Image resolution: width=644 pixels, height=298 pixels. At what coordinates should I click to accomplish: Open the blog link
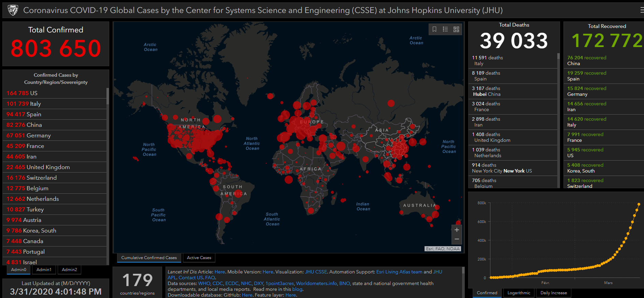click(x=297, y=289)
